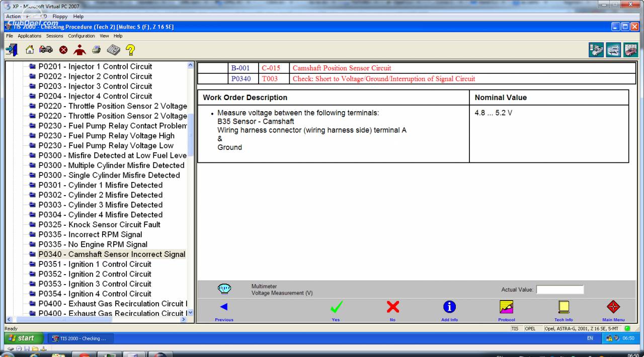Select P0352 - Ignition 2 Control Circuit
This screenshot has width=644, height=357.
pyautogui.click(x=95, y=274)
